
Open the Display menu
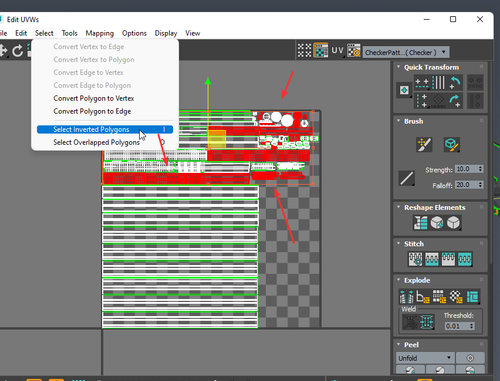coord(166,33)
